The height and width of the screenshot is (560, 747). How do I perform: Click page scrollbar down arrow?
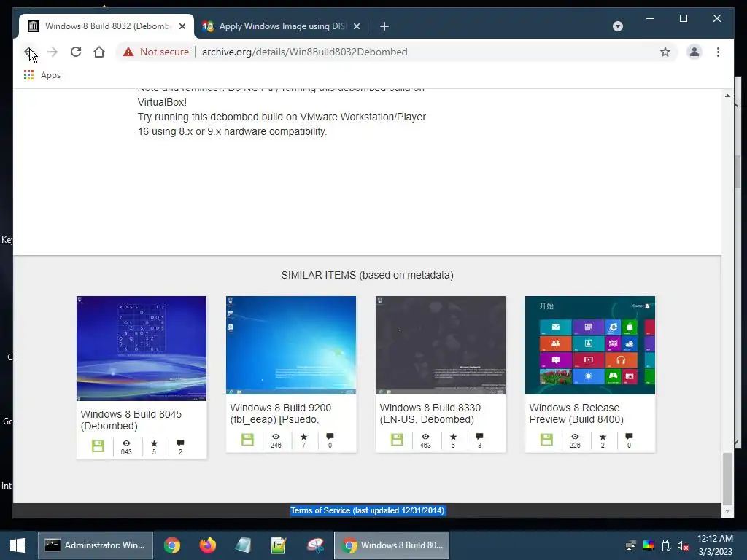[x=727, y=511]
